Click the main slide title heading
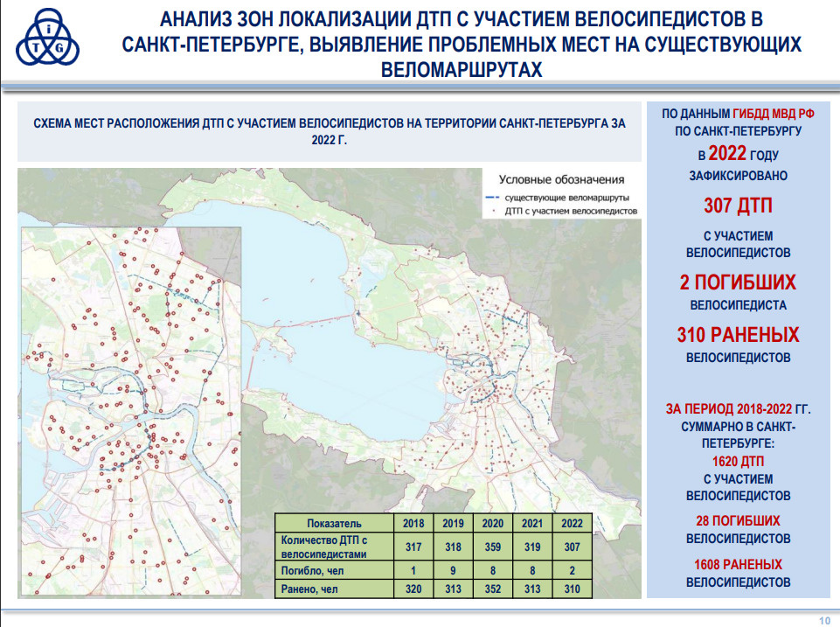The width and height of the screenshot is (840, 627). [462, 44]
